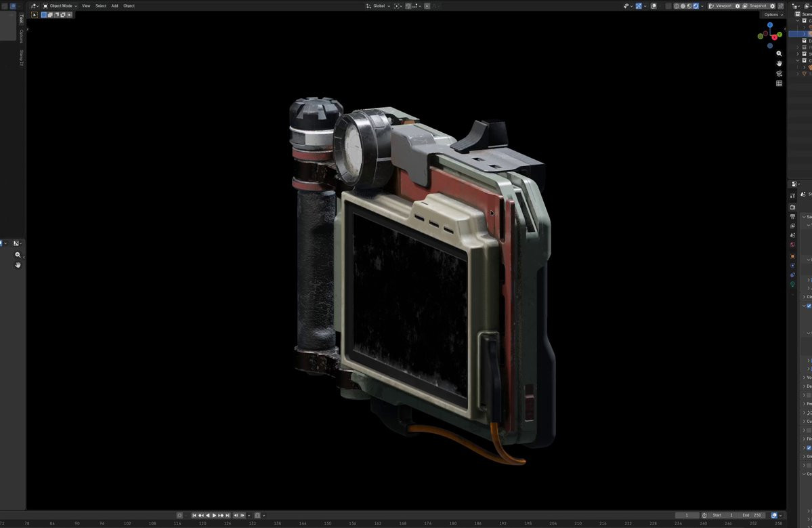The width and height of the screenshot is (812, 528).
Task: Click the viewport zoom magnifier icon
Action: click(x=779, y=54)
